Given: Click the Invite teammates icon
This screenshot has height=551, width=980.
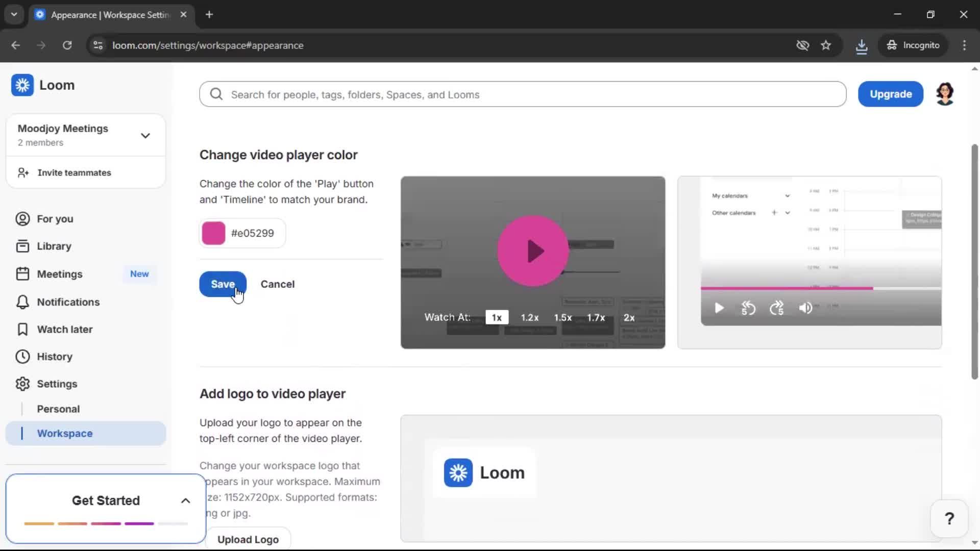Looking at the screenshot, I should tap(22, 172).
